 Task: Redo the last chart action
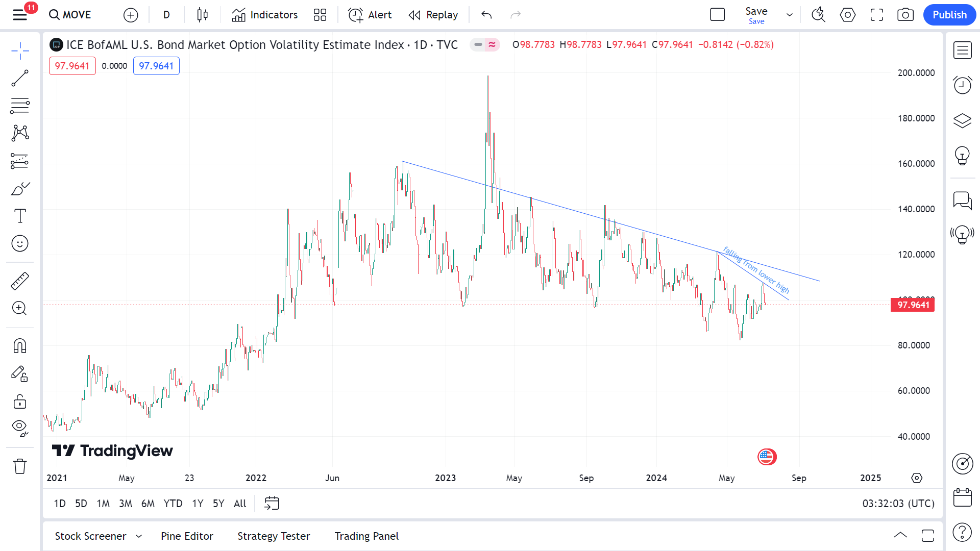pos(516,15)
